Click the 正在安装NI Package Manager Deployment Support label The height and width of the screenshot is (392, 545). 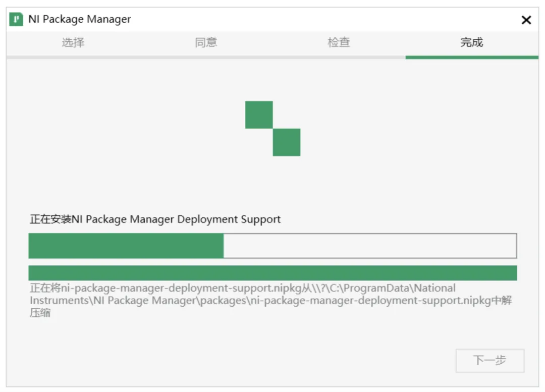coord(155,219)
